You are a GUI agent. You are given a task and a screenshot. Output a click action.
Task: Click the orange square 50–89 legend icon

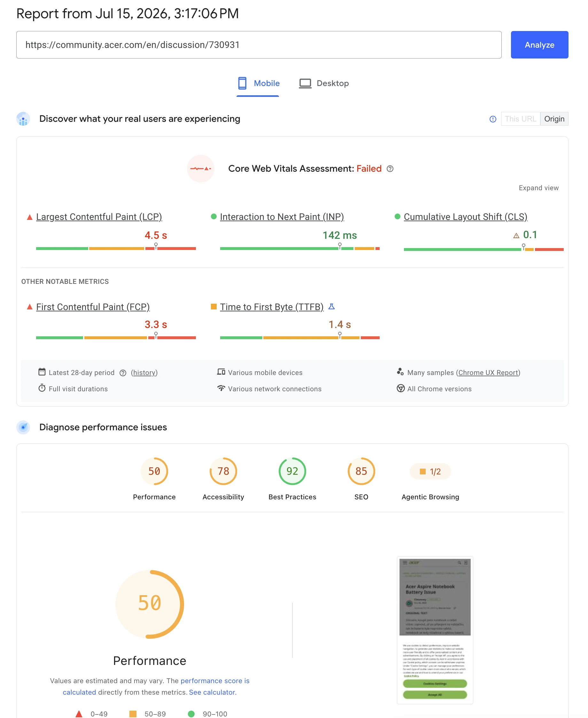[x=133, y=714]
